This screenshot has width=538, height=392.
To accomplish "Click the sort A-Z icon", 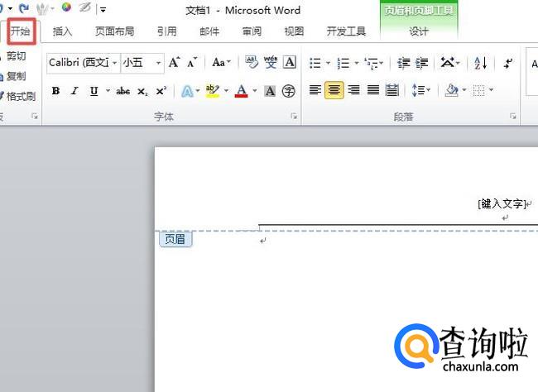I will pos(481,63).
